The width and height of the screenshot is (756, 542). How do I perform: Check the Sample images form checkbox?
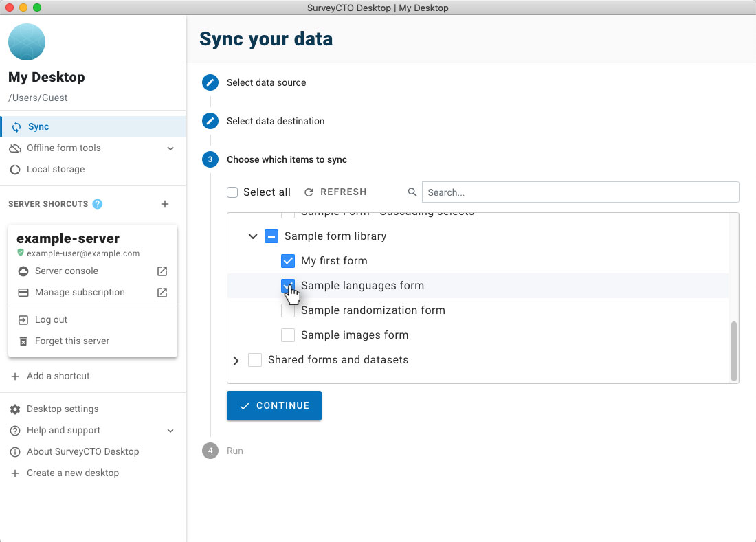(x=288, y=335)
